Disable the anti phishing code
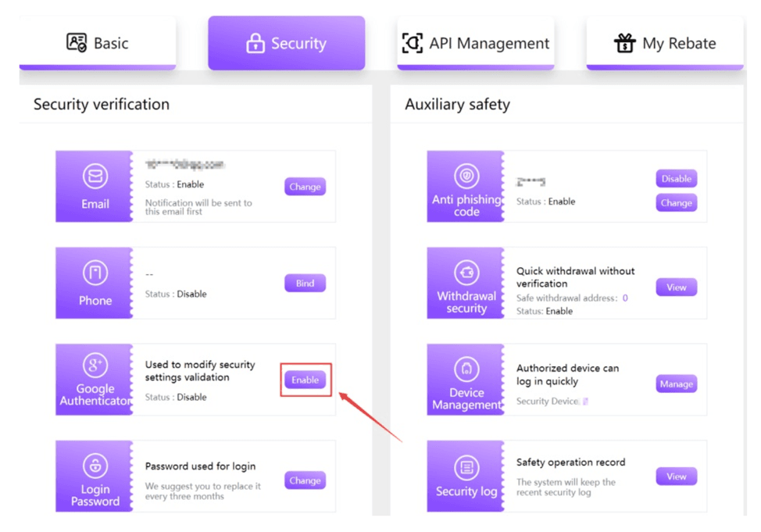 point(676,178)
